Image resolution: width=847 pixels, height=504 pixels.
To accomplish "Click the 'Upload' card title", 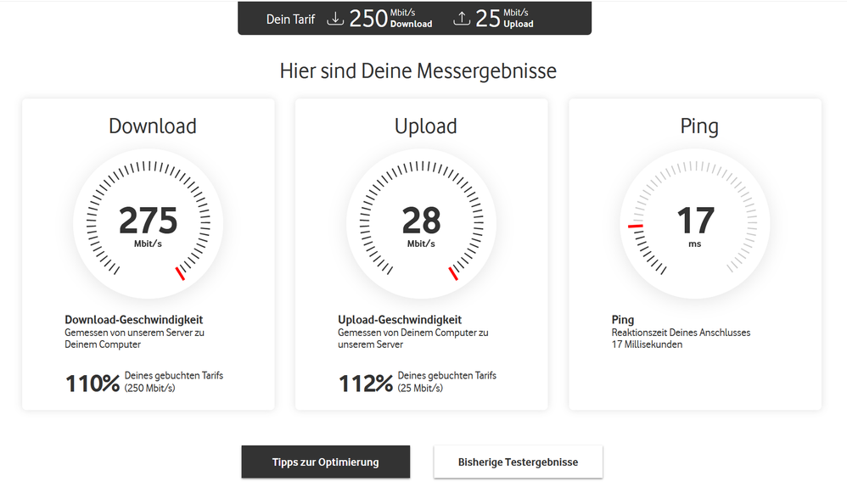I will (426, 126).
